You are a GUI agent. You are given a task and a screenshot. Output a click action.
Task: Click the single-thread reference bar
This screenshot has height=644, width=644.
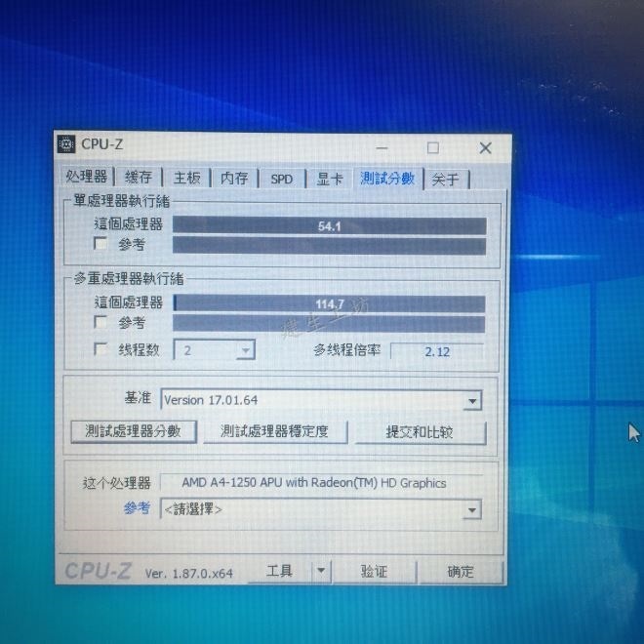330,246
